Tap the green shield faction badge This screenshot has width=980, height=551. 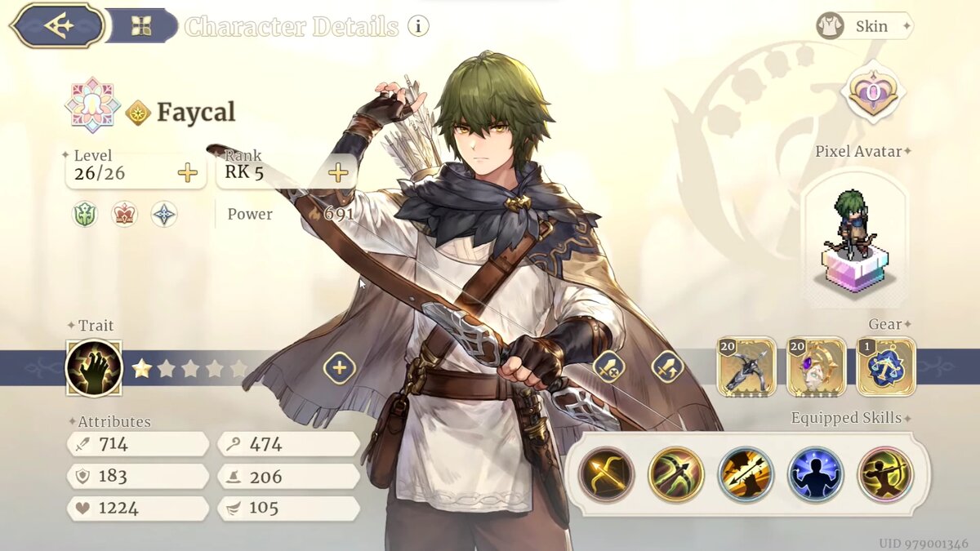point(84,215)
